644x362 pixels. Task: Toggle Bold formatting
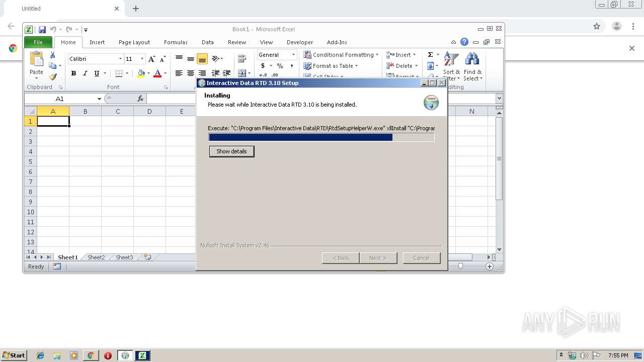pyautogui.click(x=73, y=73)
